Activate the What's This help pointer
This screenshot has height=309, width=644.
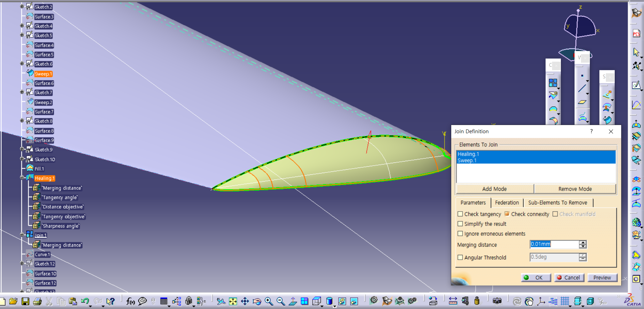(110, 301)
